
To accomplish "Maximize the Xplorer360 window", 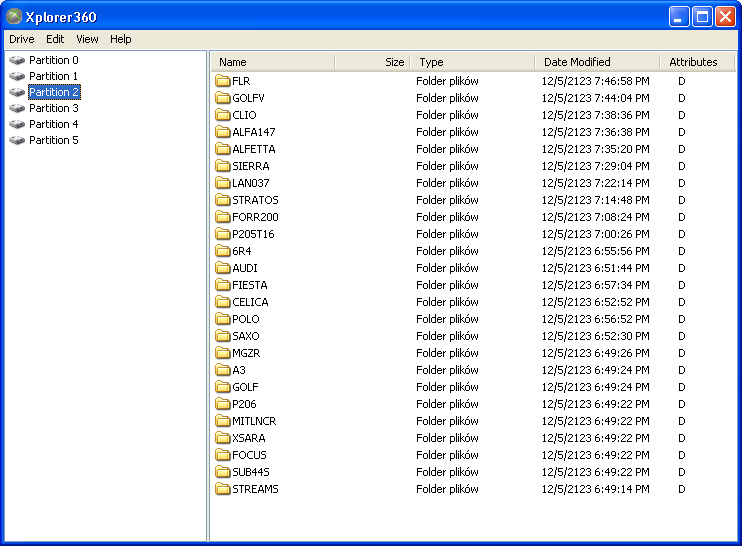I will point(702,17).
